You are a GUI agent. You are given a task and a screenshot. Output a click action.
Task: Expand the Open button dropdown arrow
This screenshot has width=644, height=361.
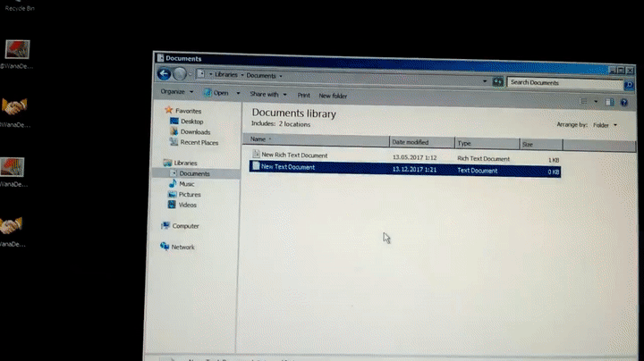[x=238, y=94]
